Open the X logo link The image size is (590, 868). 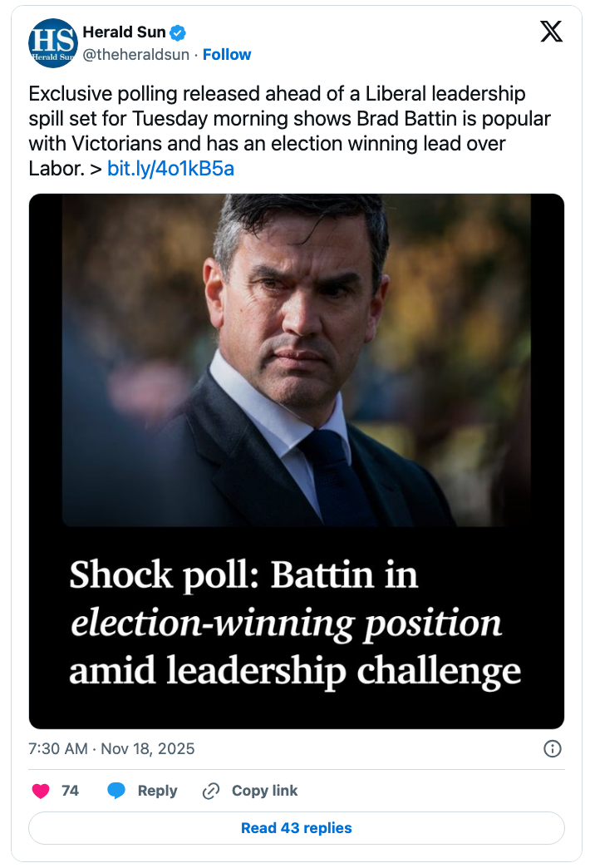pos(551,32)
